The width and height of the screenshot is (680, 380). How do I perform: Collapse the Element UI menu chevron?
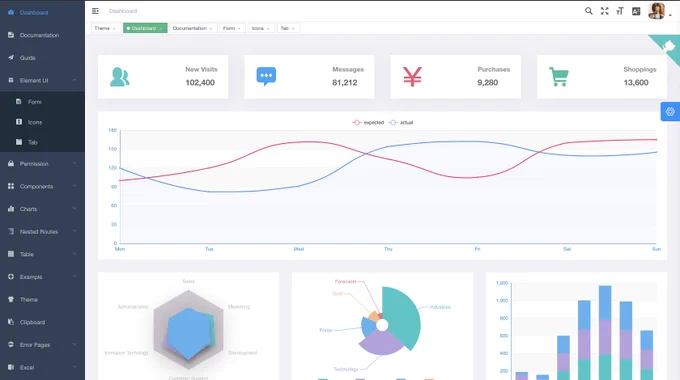point(74,80)
